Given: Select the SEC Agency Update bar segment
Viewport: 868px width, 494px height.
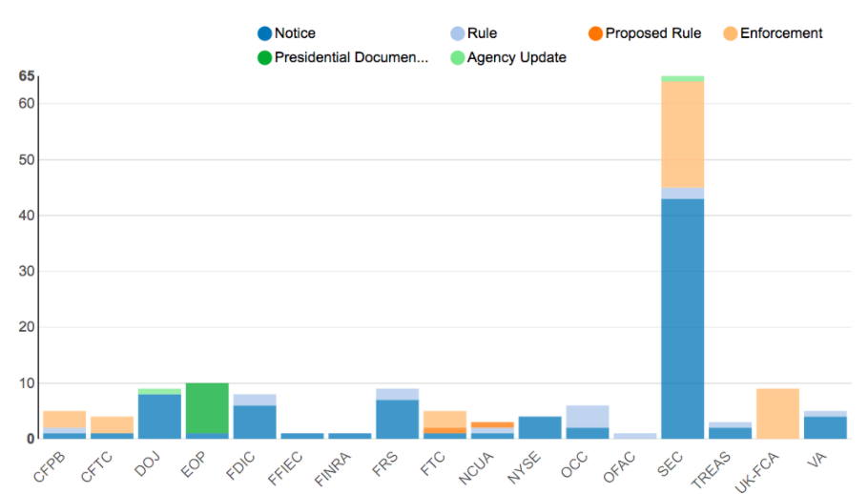Looking at the screenshot, I should tap(683, 78).
